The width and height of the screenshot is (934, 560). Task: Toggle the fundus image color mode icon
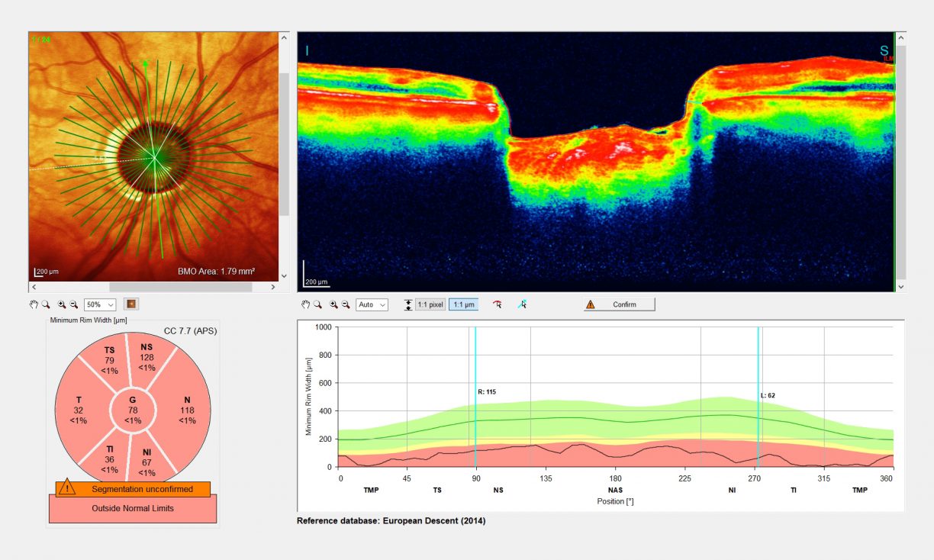pyautogui.click(x=130, y=304)
